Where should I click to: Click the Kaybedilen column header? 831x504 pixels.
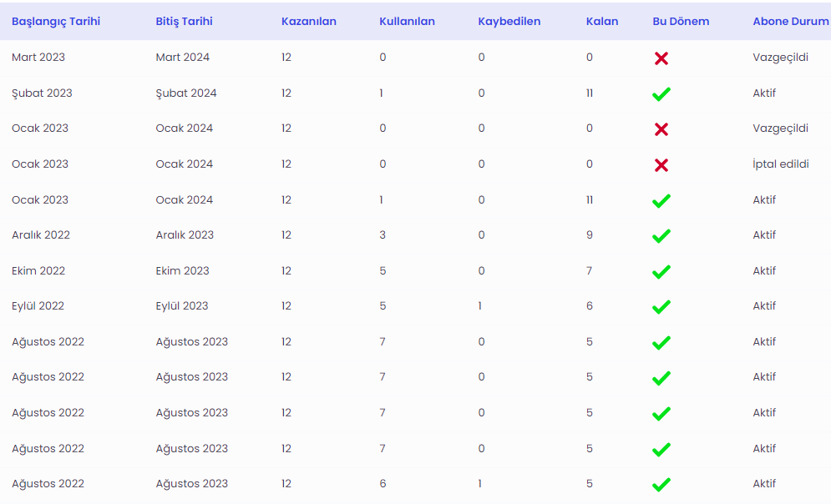pyautogui.click(x=509, y=21)
